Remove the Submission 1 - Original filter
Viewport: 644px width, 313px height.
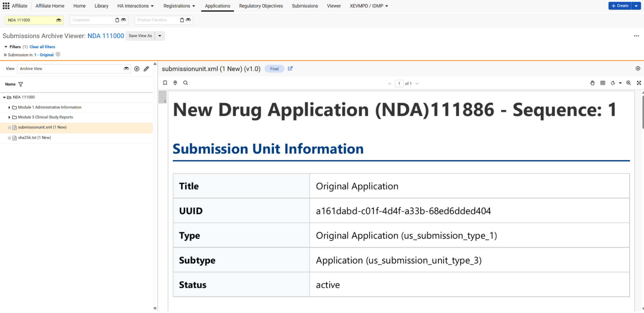click(x=58, y=54)
